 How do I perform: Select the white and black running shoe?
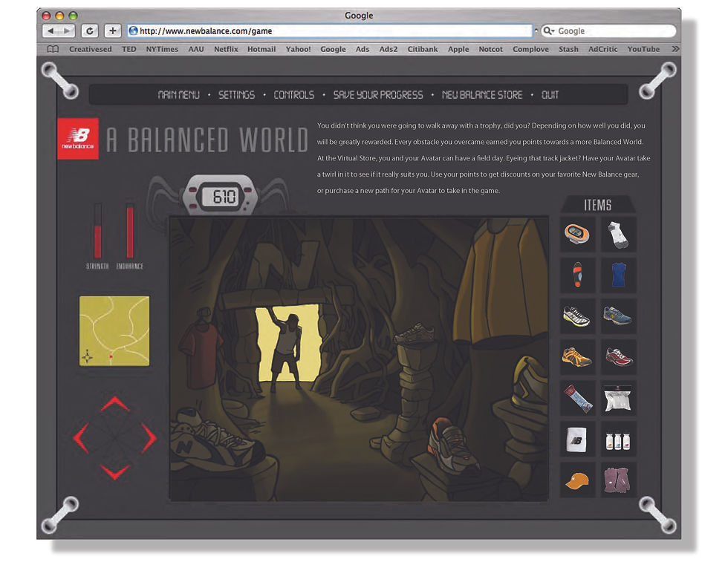pyautogui.click(x=578, y=316)
